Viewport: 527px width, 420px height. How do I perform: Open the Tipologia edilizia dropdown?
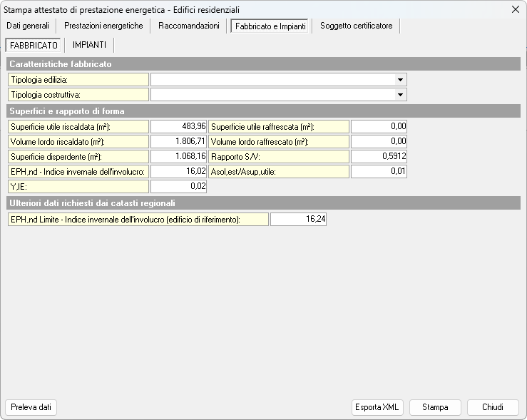(x=400, y=80)
